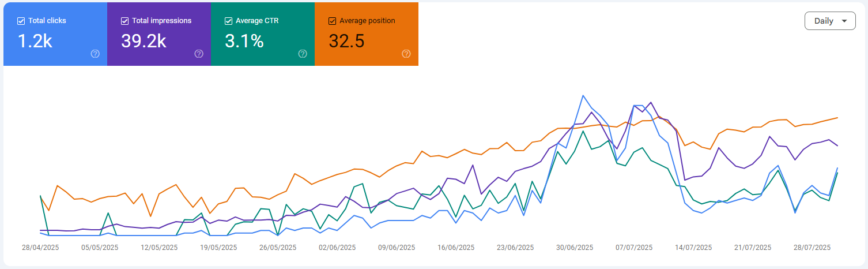Click the 28/07/2025 date axis label
The width and height of the screenshot is (868, 269).
point(812,248)
